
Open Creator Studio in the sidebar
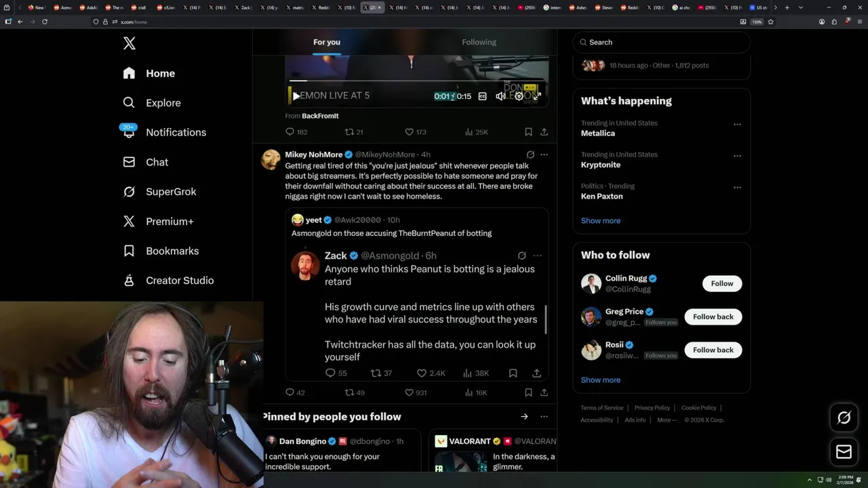pos(168,281)
